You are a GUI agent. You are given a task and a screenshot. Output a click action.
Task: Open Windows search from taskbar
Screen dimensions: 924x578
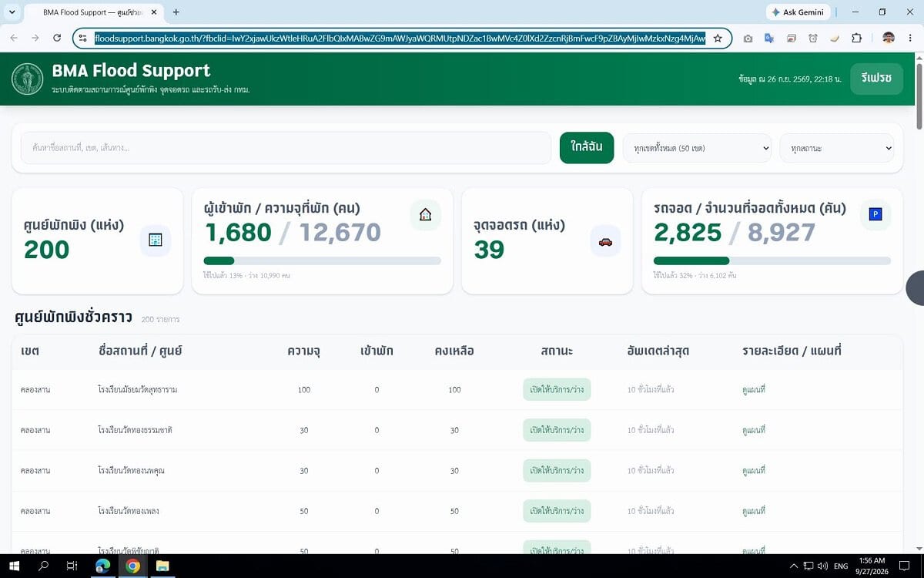tap(44, 566)
